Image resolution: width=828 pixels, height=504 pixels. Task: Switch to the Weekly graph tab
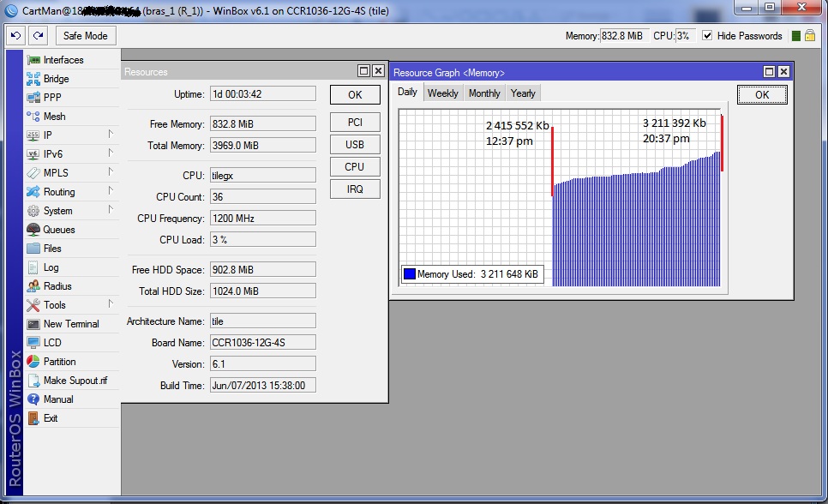click(442, 93)
